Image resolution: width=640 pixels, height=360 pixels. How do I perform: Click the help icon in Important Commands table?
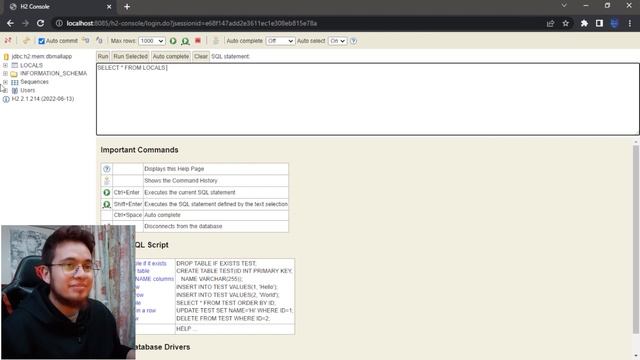[107, 169]
